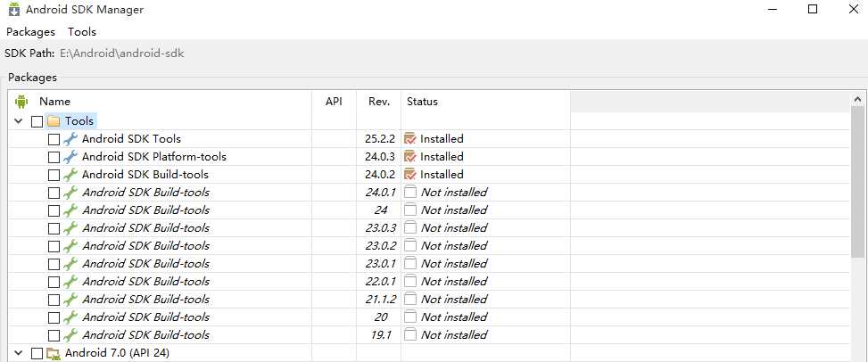Viewport: 868px width, 362px height.
Task: Select the Android SDK Platform-tools row text
Action: pyautogui.click(x=154, y=157)
